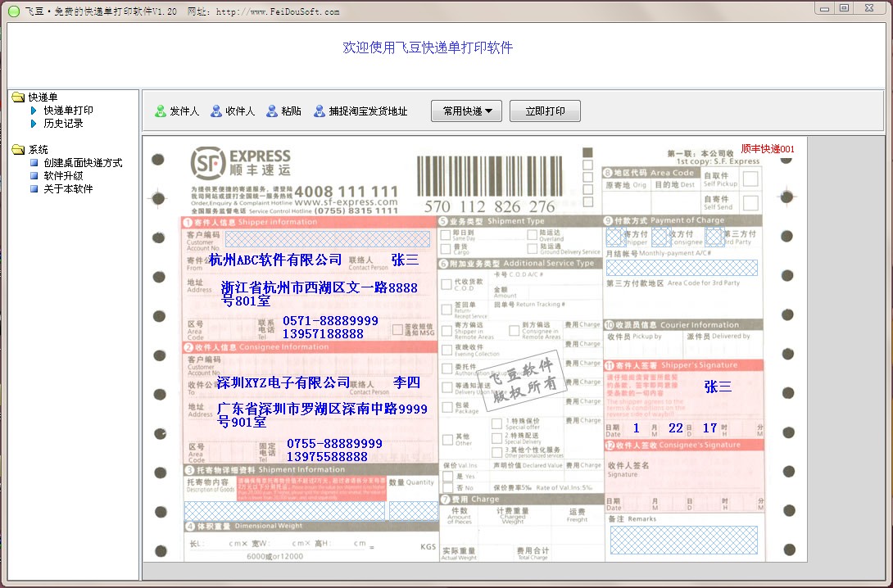Click the 收件人 recipient person icon
Viewport: 893px width, 588px height.
pos(216,111)
